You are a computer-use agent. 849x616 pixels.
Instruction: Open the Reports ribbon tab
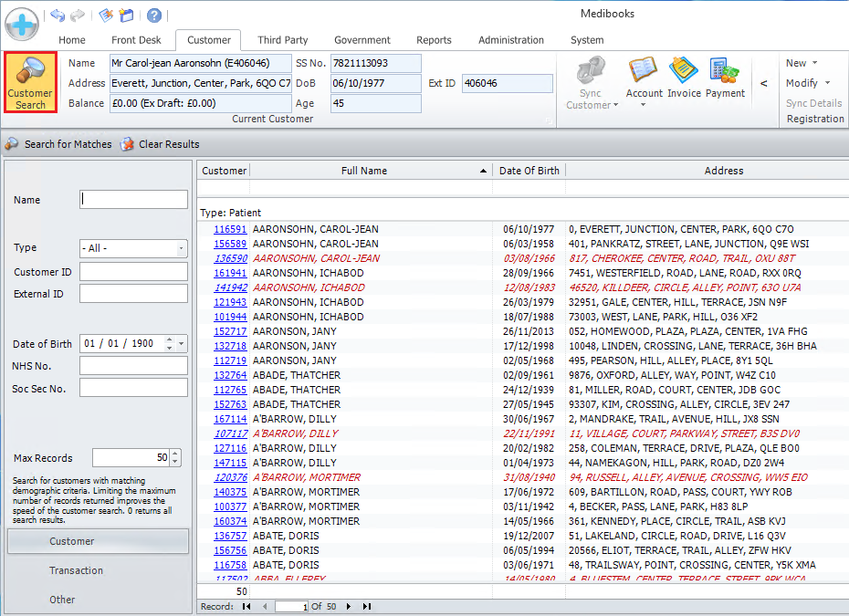tap(434, 40)
